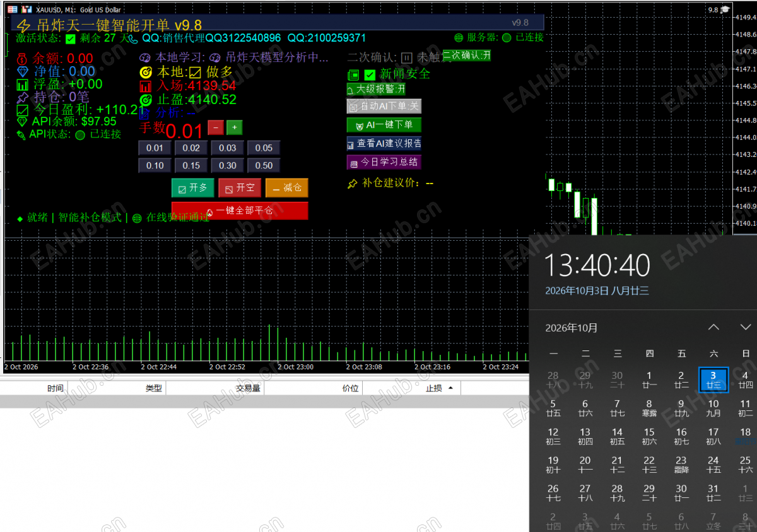Go to the previous month in the calendar

[x=713, y=327]
